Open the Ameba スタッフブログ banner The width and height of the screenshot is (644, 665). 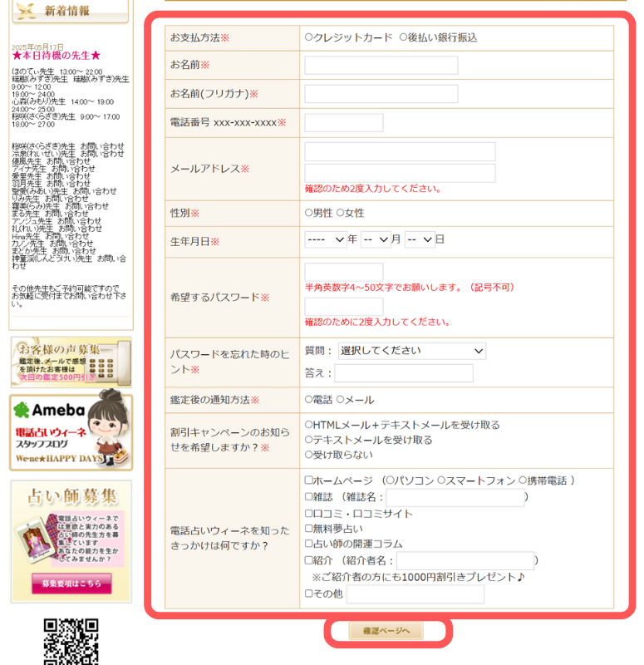(71, 432)
